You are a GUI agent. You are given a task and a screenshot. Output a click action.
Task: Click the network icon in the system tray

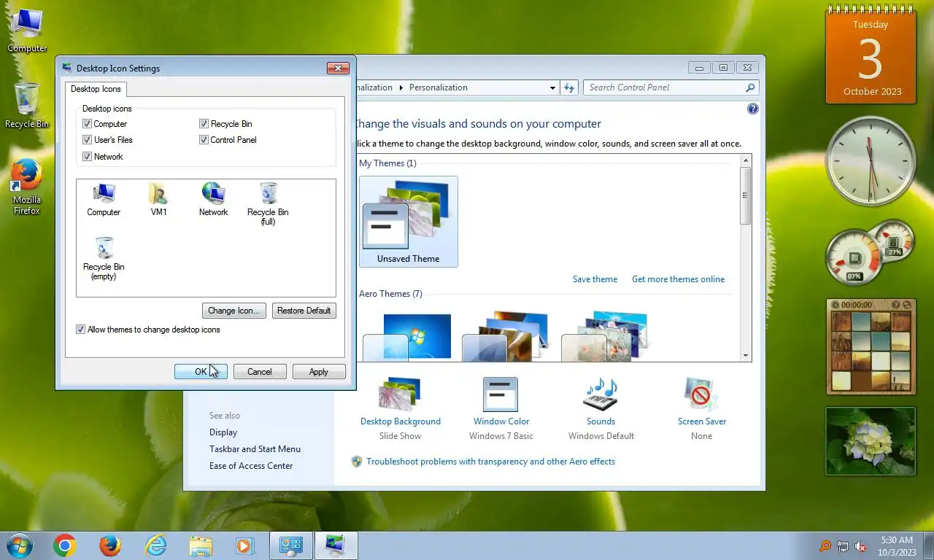pyautogui.click(x=843, y=546)
